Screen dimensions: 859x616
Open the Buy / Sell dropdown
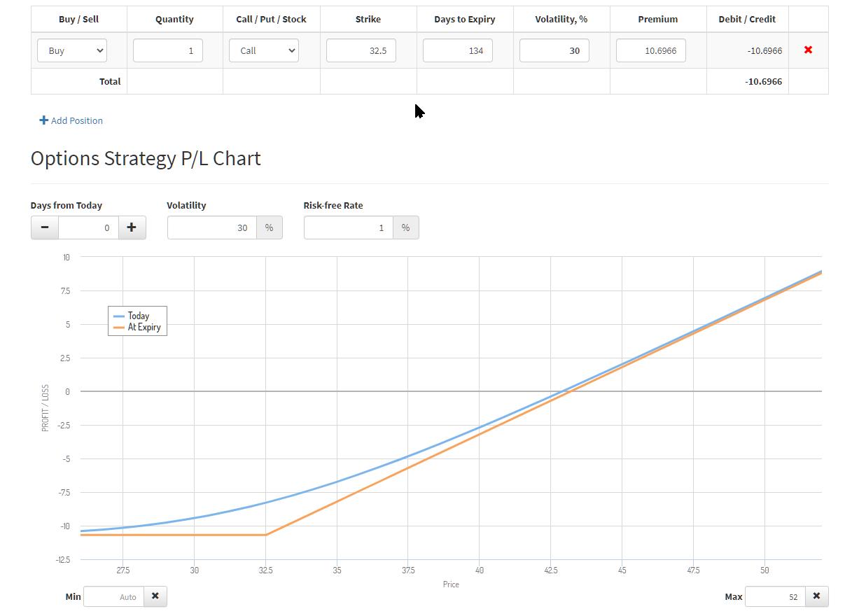pos(72,50)
